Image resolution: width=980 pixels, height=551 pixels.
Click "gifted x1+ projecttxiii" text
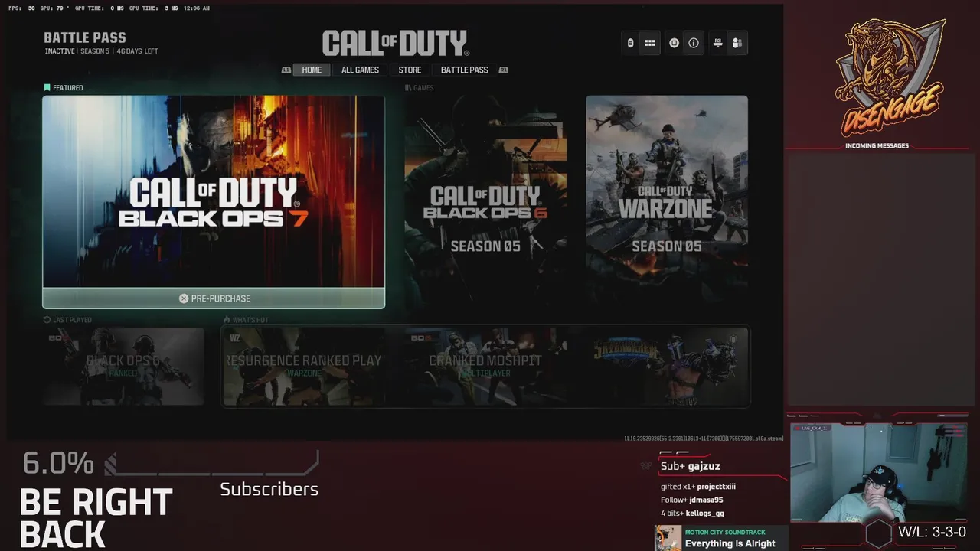698,487
